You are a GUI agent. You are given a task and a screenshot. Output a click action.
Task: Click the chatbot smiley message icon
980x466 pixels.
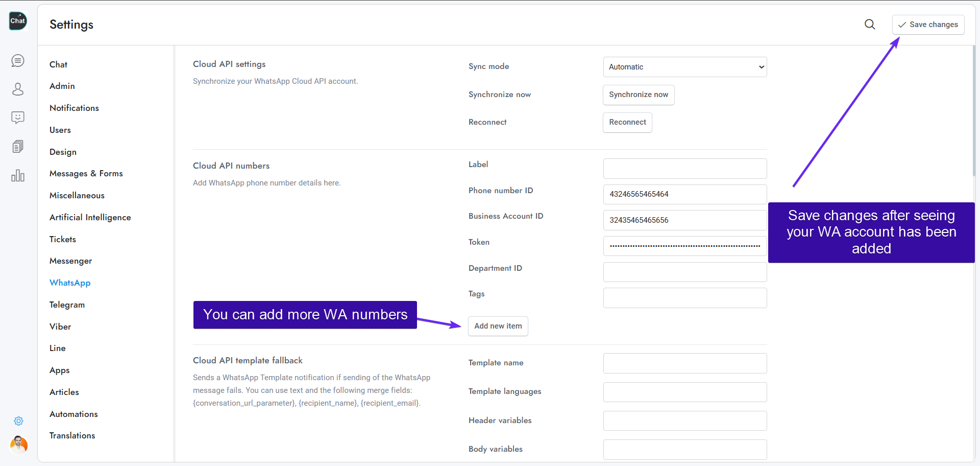(x=18, y=118)
